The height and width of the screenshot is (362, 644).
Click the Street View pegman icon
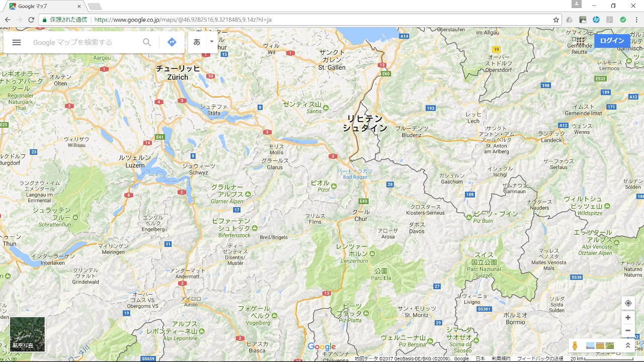coord(575,346)
